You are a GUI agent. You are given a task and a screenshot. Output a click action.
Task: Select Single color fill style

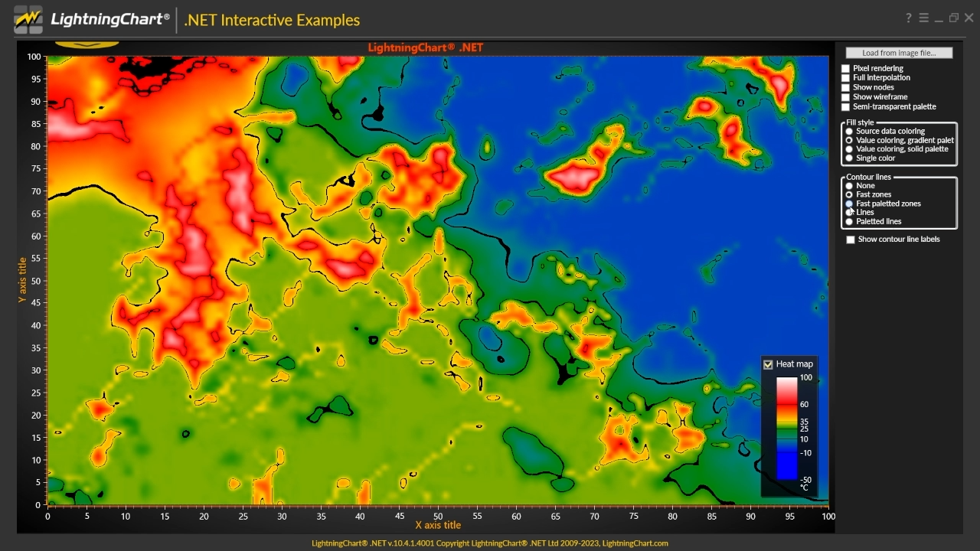(849, 158)
